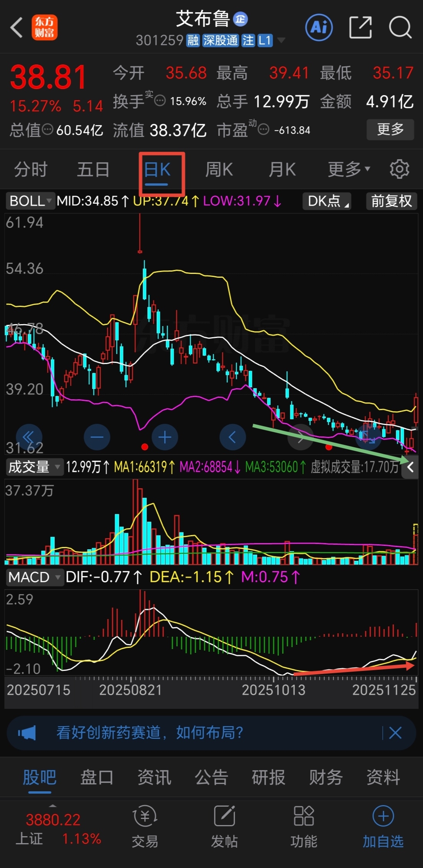Switch to 五日 chart tab
Viewport: 423px width, 868px height.
93,169
